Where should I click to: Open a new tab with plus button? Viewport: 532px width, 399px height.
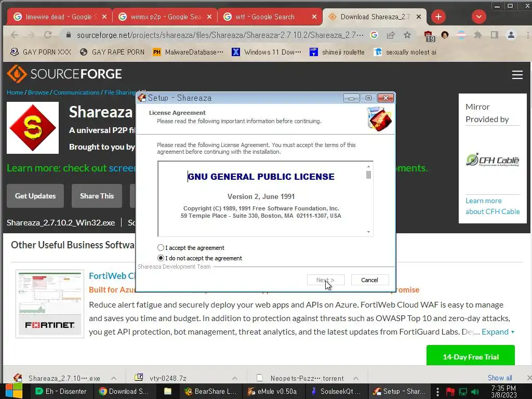tap(438, 17)
